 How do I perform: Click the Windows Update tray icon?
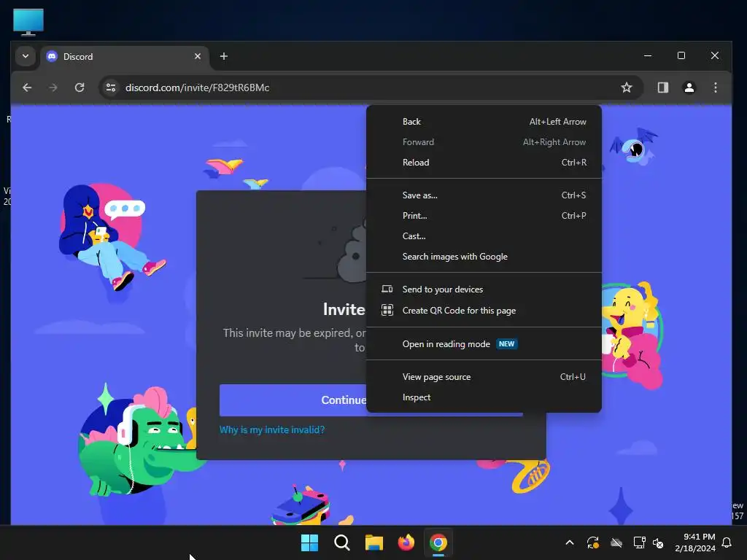[592, 542]
